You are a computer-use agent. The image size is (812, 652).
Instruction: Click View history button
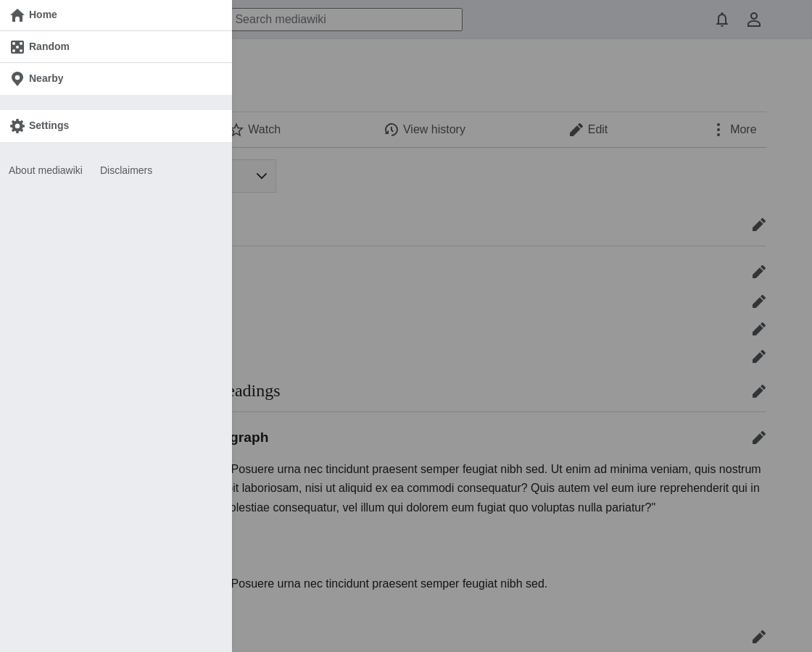pyautogui.click(x=425, y=130)
